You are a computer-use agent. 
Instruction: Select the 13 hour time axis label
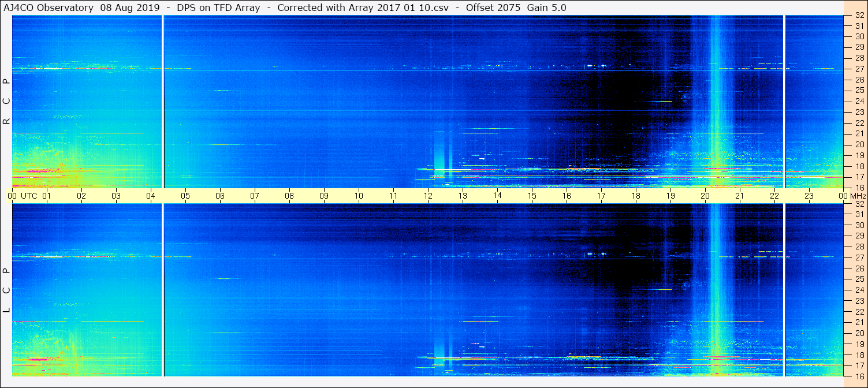463,196
